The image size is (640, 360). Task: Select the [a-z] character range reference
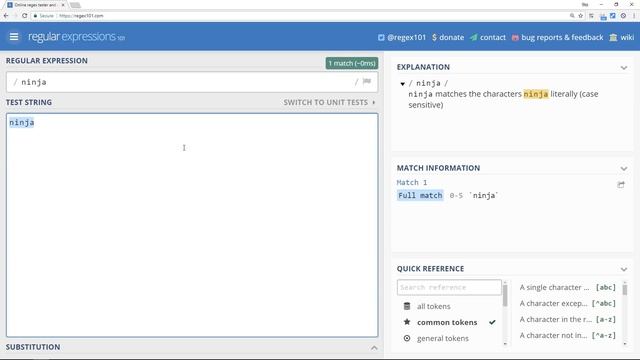click(x=567, y=319)
